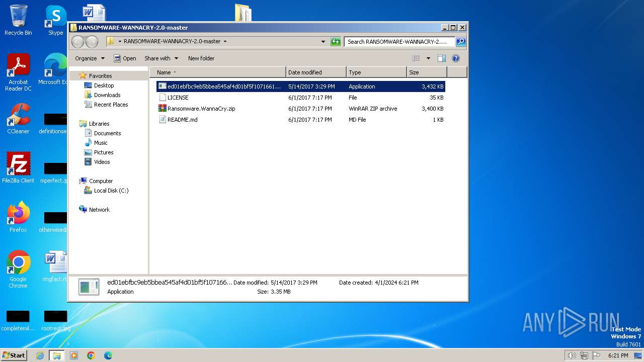The image size is (644, 362).
Task: Click the Open toolbar button
Action: [125, 58]
